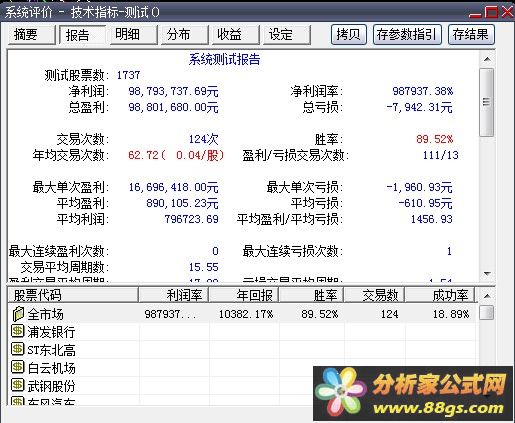Image resolution: width=515 pixels, height=423 pixels.
Task: Switch to the 设定 tab
Action: coord(287,35)
